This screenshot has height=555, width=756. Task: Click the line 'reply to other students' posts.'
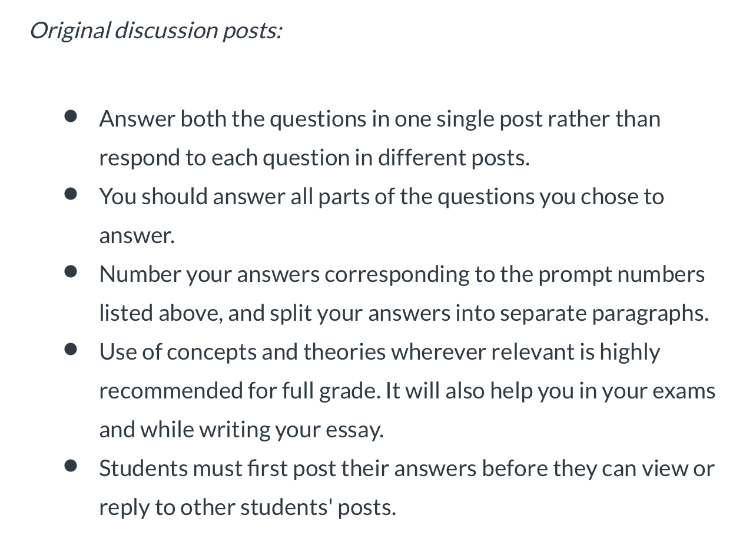[x=247, y=507]
